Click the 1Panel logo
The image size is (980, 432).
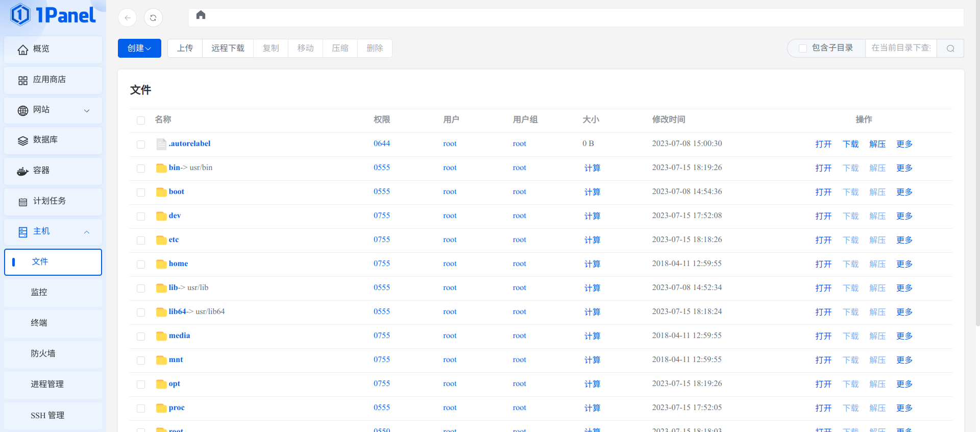53,15
